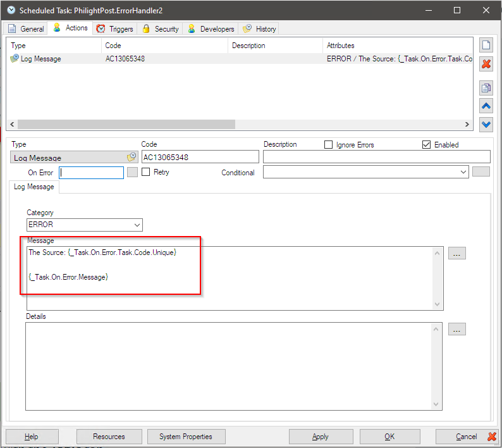Uncheck the Enabled checkbox
502x448 pixels.
pyautogui.click(x=426, y=144)
